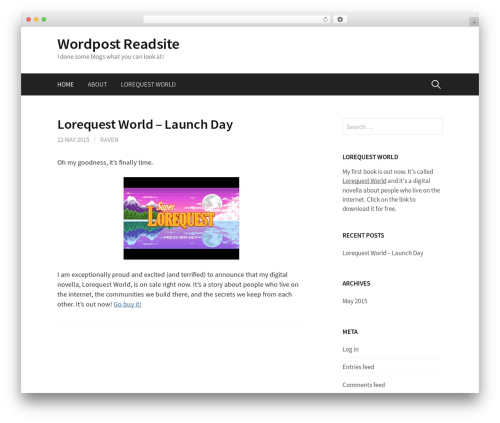Open the Entries feed link
Image resolution: width=500 pixels, height=423 pixels.
coord(358,367)
